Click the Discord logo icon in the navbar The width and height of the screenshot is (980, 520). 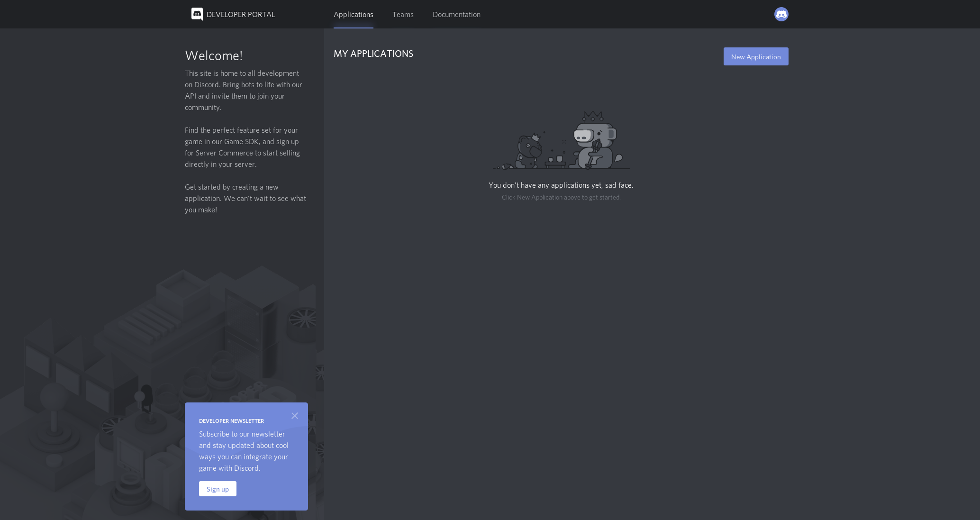(197, 14)
